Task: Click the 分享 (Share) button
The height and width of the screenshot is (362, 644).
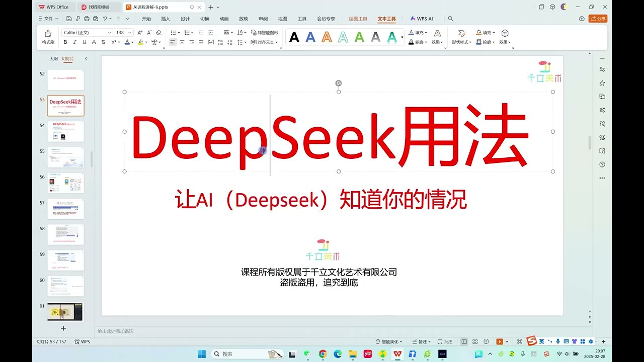Action: (x=598, y=19)
